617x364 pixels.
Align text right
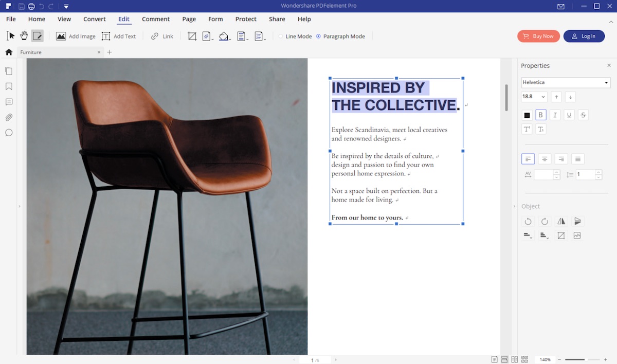pyautogui.click(x=561, y=159)
